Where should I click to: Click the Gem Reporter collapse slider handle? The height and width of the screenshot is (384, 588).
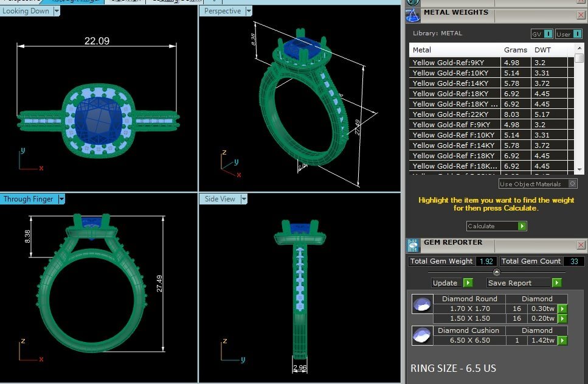click(497, 272)
